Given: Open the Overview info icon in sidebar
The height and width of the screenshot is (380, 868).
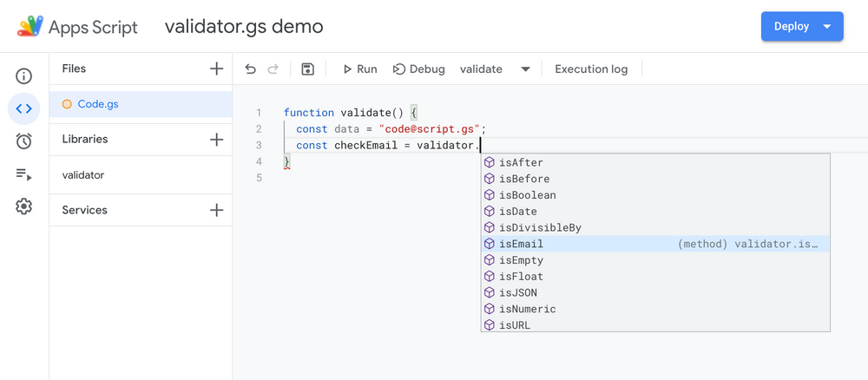Looking at the screenshot, I should pos(24,76).
